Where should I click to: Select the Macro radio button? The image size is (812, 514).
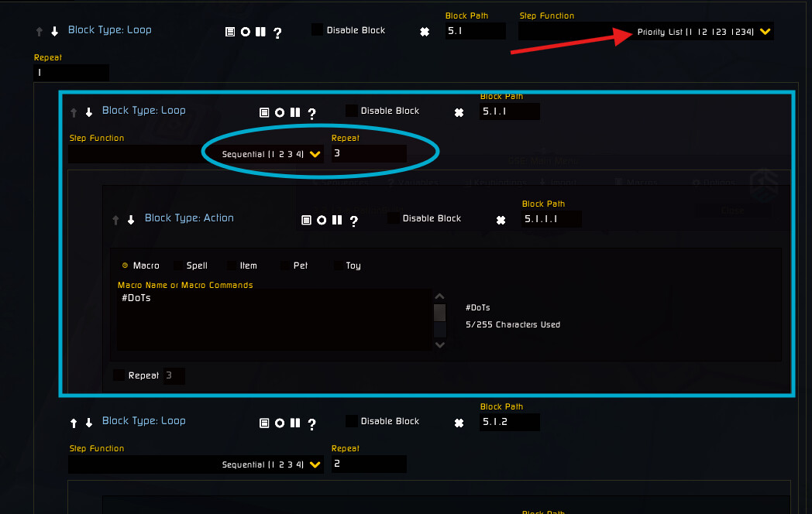tap(125, 265)
